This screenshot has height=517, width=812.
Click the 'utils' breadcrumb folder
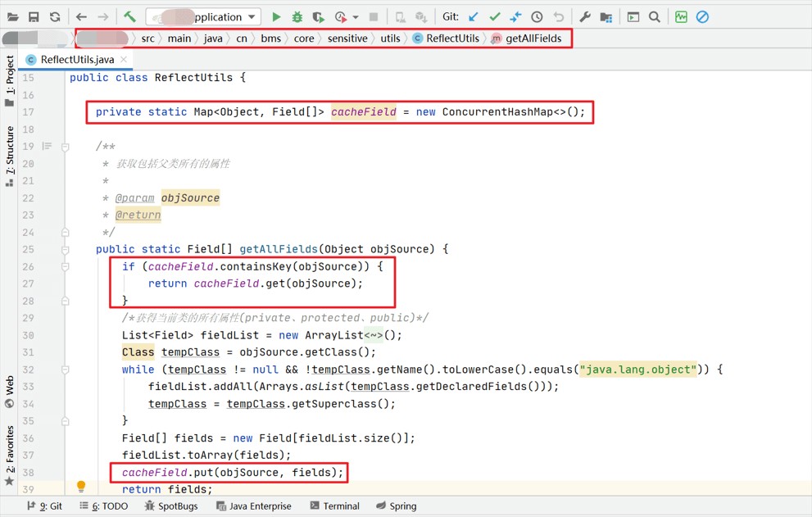pyautogui.click(x=390, y=39)
